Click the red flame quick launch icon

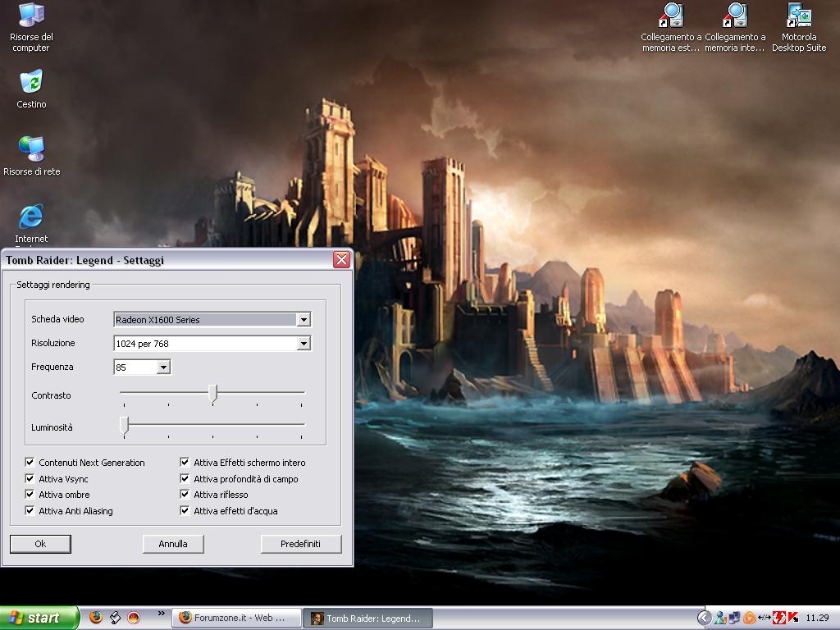(x=134, y=618)
